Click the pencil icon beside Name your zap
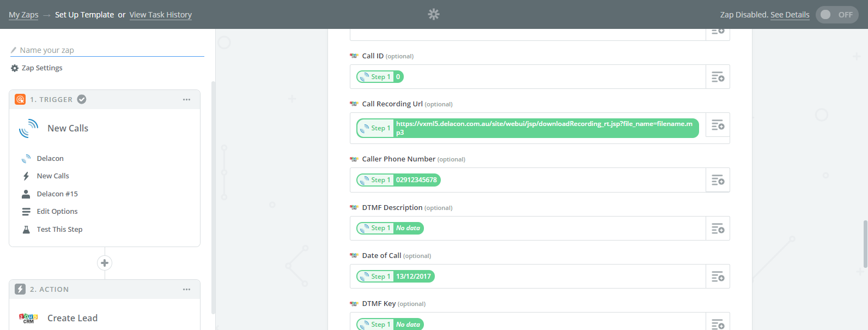This screenshot has height=330, width=868. pyautogui.click(x=14, y=50)
